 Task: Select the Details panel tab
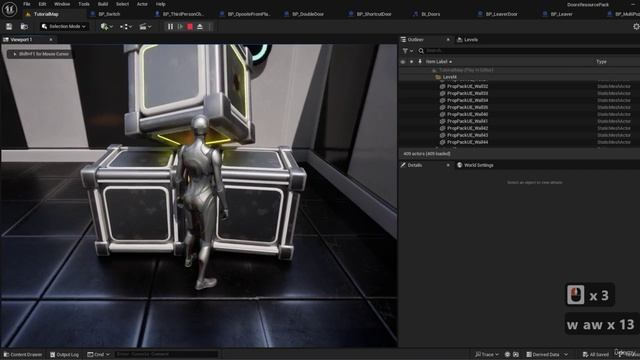click(x=415, y=165)
